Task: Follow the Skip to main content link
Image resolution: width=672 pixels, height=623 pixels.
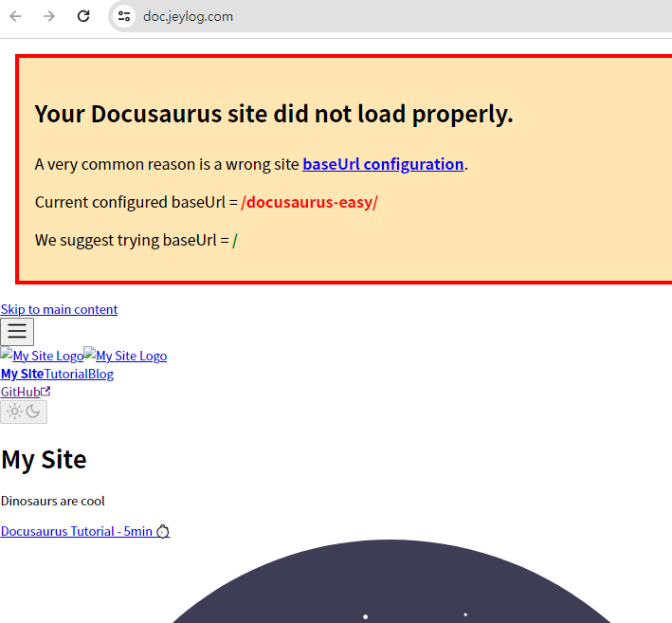Action: (x=59, y=309)
